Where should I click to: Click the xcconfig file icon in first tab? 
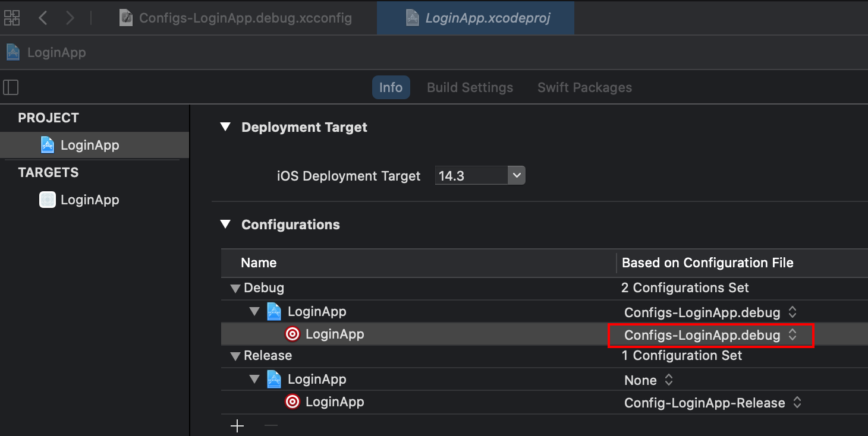click(x=126, y=18)
